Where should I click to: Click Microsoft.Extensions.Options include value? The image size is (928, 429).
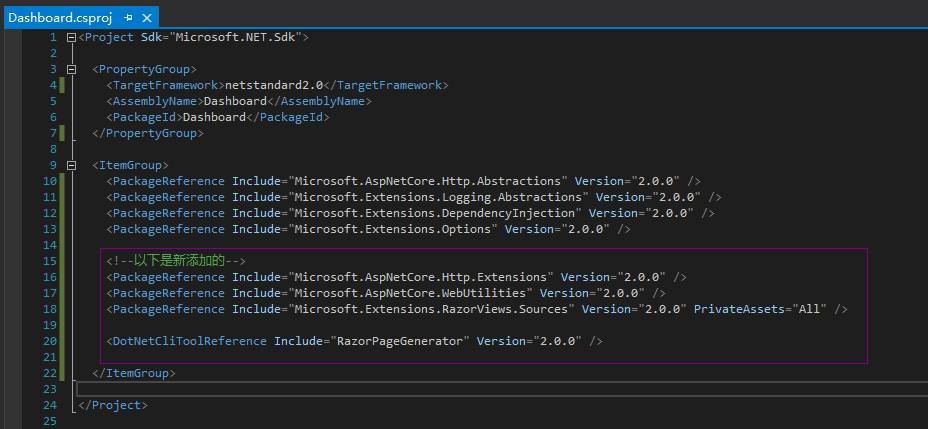click(393, 229)
